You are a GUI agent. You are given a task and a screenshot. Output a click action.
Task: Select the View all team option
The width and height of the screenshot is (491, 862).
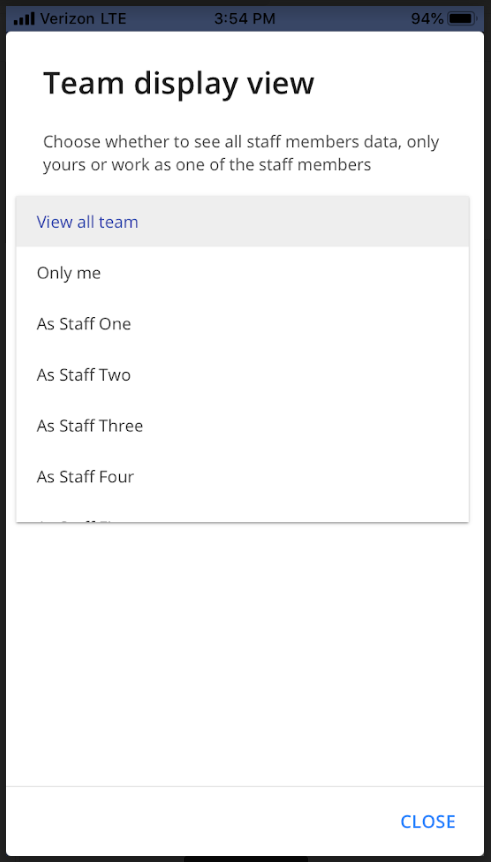(x=242, y=222)
